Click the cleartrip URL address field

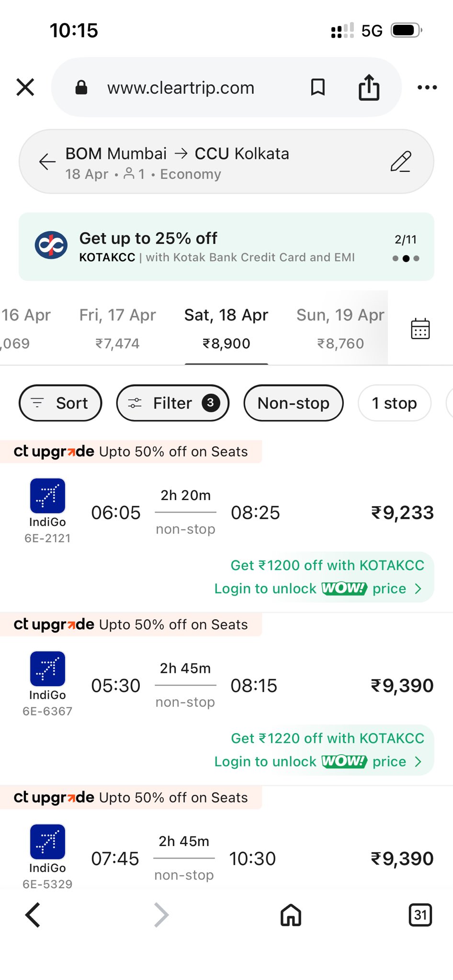[x=181, y=88]
